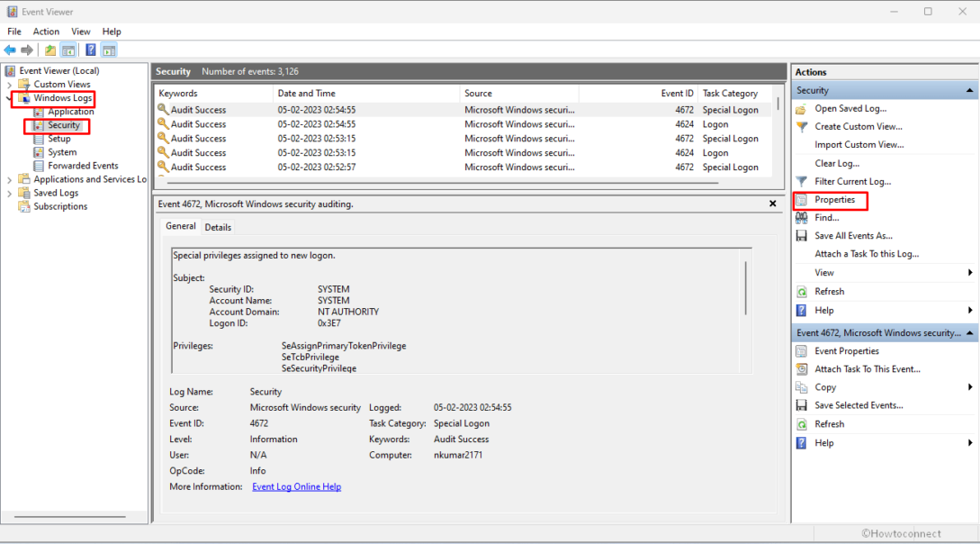
Task: Close the event preview pane with X
Action: (772, 204)
